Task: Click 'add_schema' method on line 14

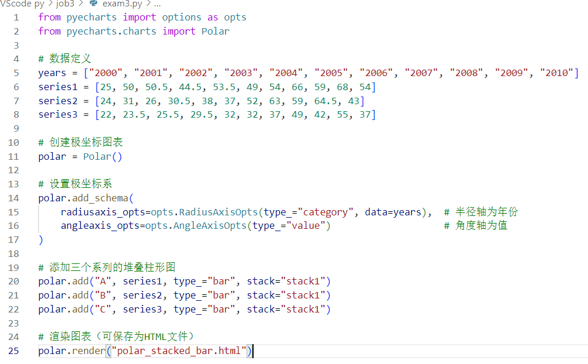Action: 100,198
